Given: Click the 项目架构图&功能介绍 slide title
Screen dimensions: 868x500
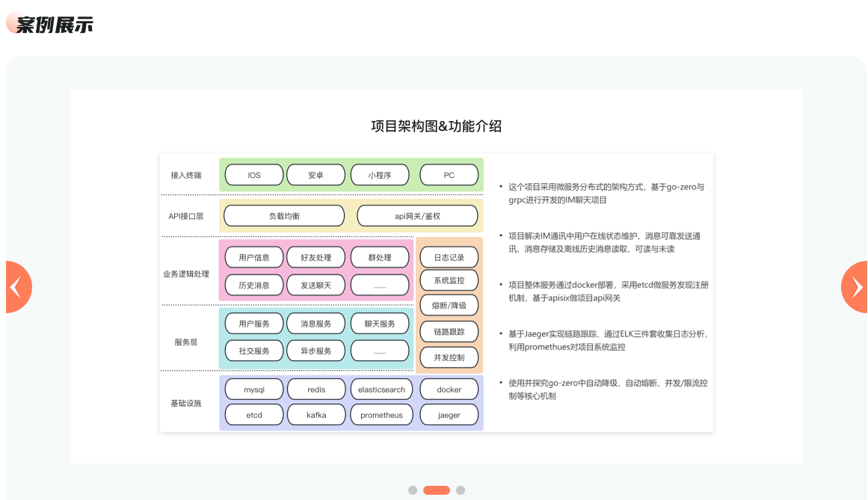Looking at the screenshot, I should click(437, 126).
